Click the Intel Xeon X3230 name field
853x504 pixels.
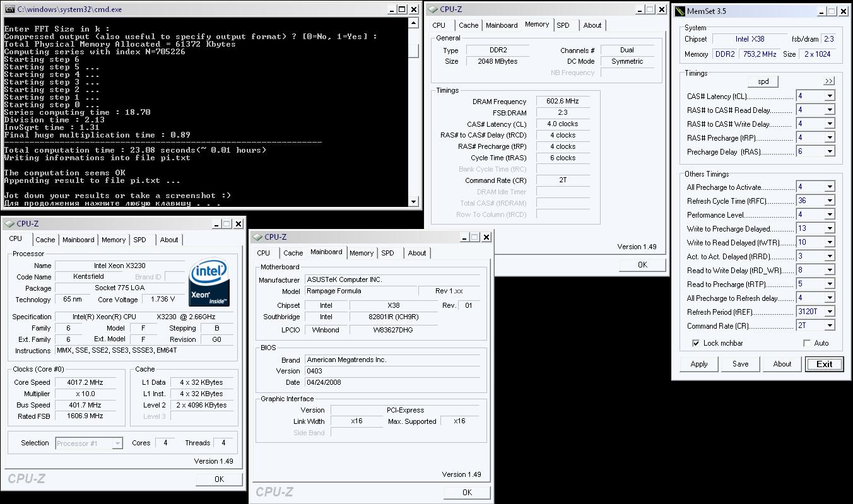pyautogui.click(x=120, y=266)
